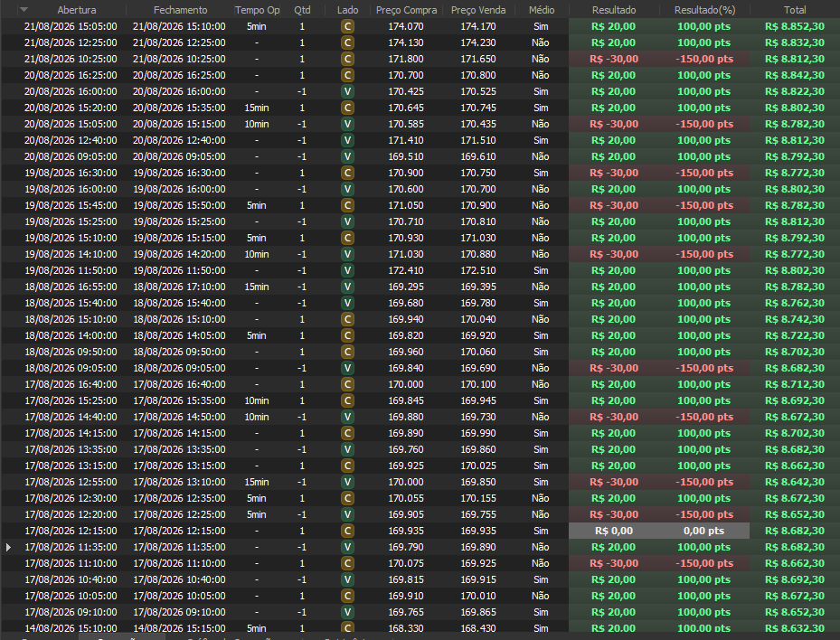This screenshot has height=640, width=840.
Task: Click the C side icon in the 21/08/2026 15:05:00 row
Action: [x=347, y=26]
